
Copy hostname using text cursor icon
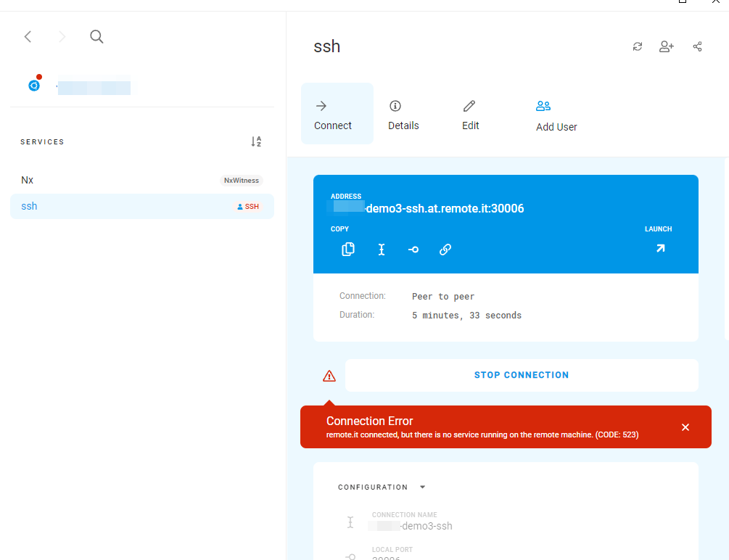tap(382, 250)
